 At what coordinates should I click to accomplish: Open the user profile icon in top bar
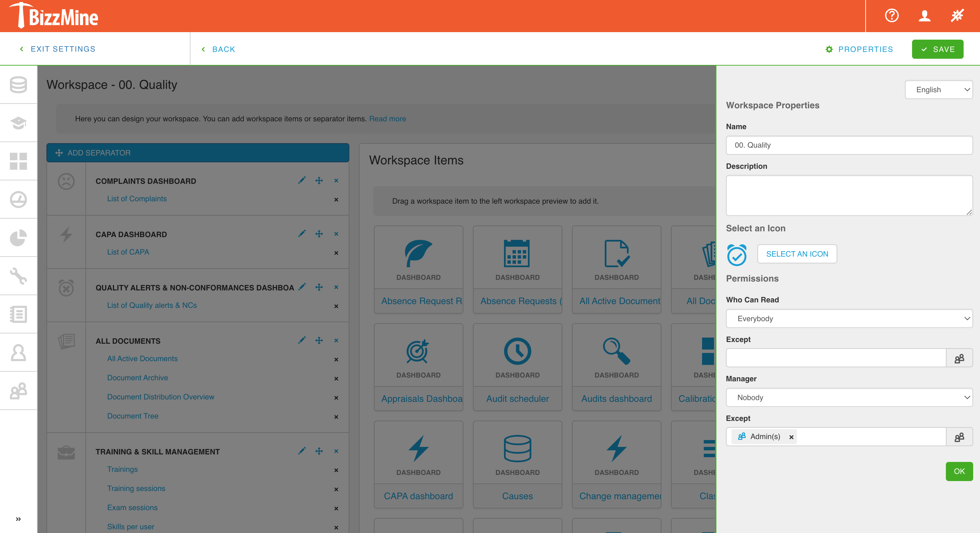coord(924,16)
